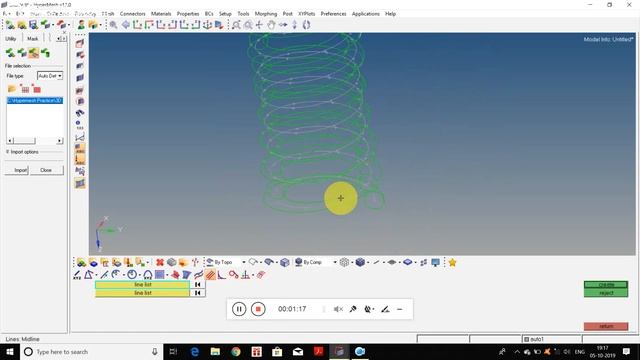Click the numbers 123 icon in side toolbar
Viewport: 640px width, 360px height.
click(x=80, y=125)
